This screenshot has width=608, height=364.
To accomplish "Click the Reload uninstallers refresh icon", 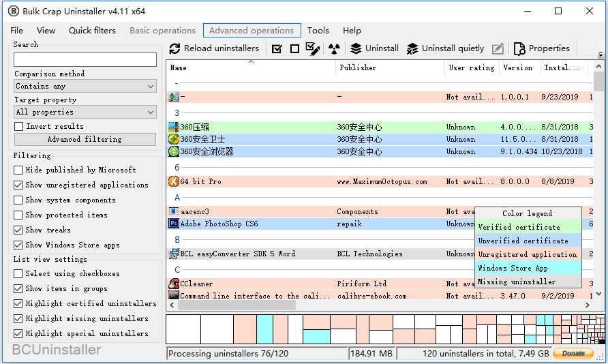I will point(174,48).
